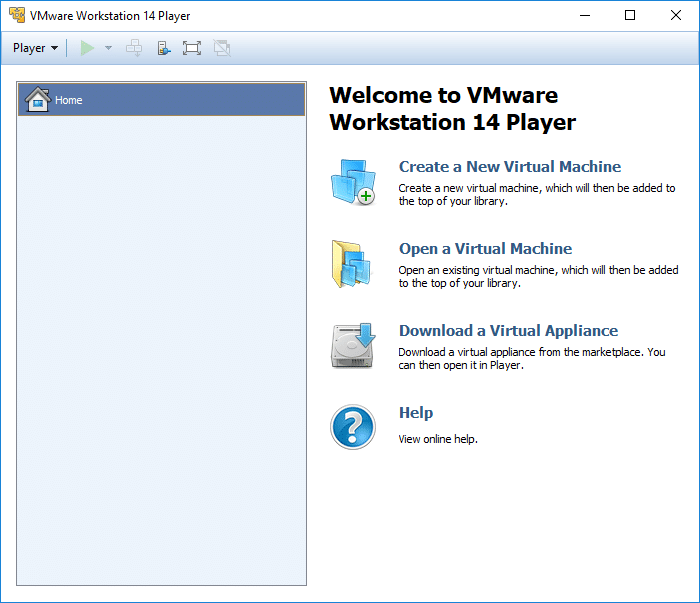This screenshot has height=603, width=700.
Task: Minimize the VMware Player window
Action: click(585, 15)
